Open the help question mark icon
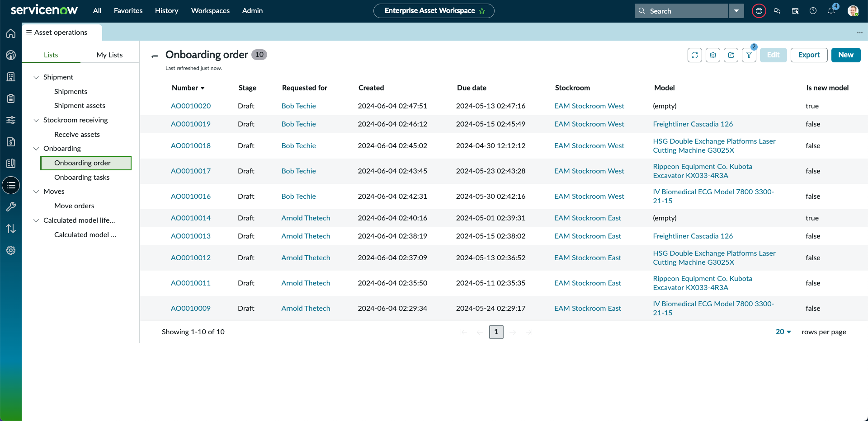The image size is (868, 421). click(x=813, y=11)
